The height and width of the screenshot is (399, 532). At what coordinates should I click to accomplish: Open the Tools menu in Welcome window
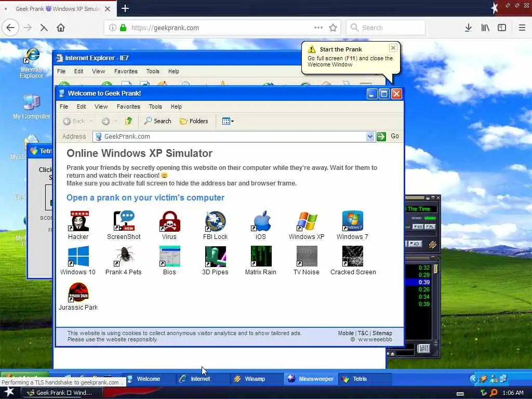tap(155, 107)
